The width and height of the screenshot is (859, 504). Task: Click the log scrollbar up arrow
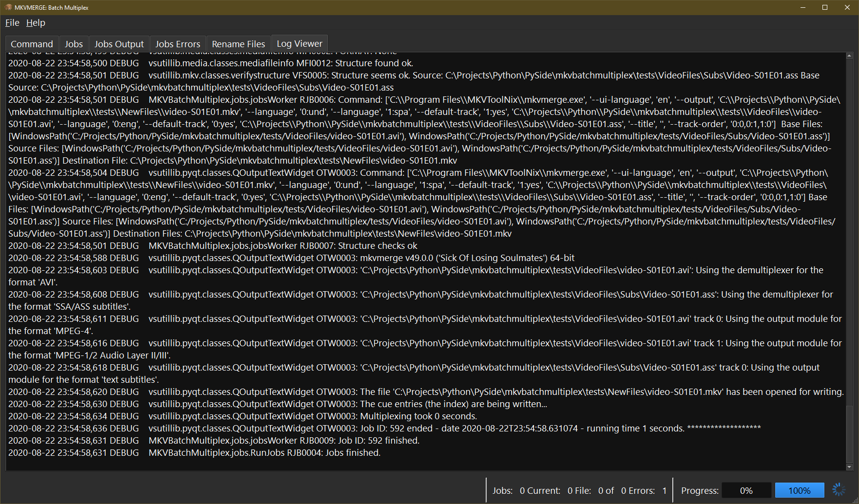pyautogui.click(x=849, y=56)
